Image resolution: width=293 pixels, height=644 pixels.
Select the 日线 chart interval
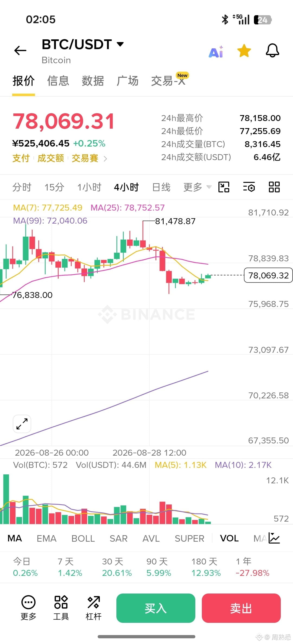click(x=161, y=187)
